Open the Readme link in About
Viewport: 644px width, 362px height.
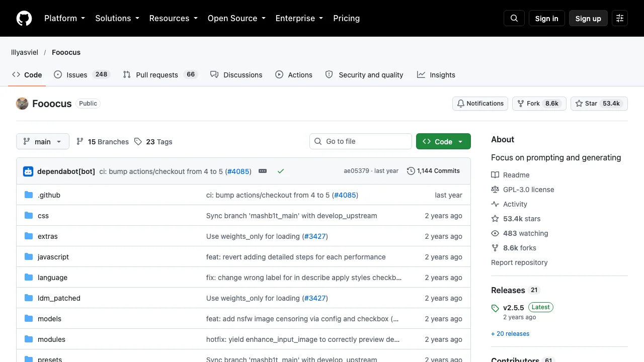(x=511, y=175)
